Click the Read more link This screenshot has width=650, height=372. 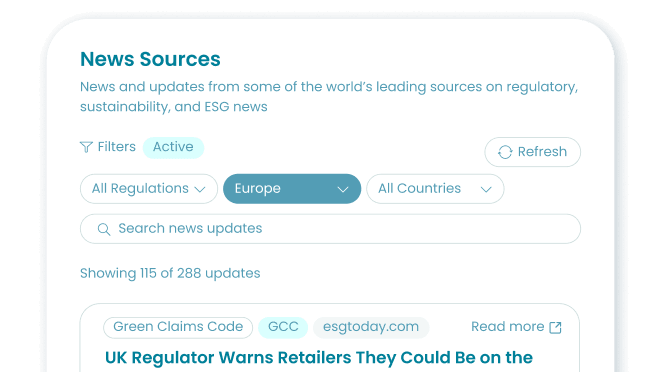(x=516, y=327)
